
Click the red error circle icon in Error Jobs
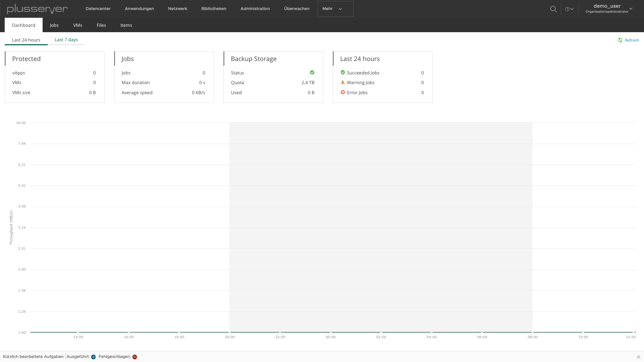(343, 93)
